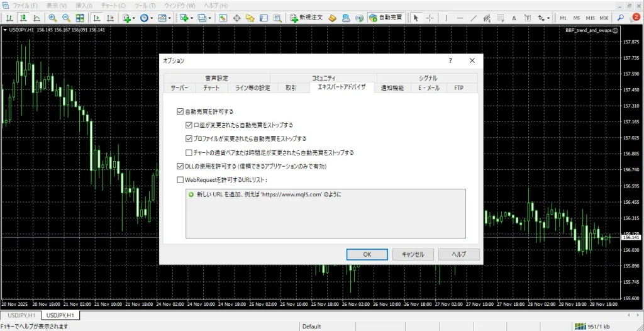This screenshot has width=644, height=331.
Task: Enable チャートの通貨ペアまたは時間足が変更されたら checkbox
Action: (x=189, y=152)
